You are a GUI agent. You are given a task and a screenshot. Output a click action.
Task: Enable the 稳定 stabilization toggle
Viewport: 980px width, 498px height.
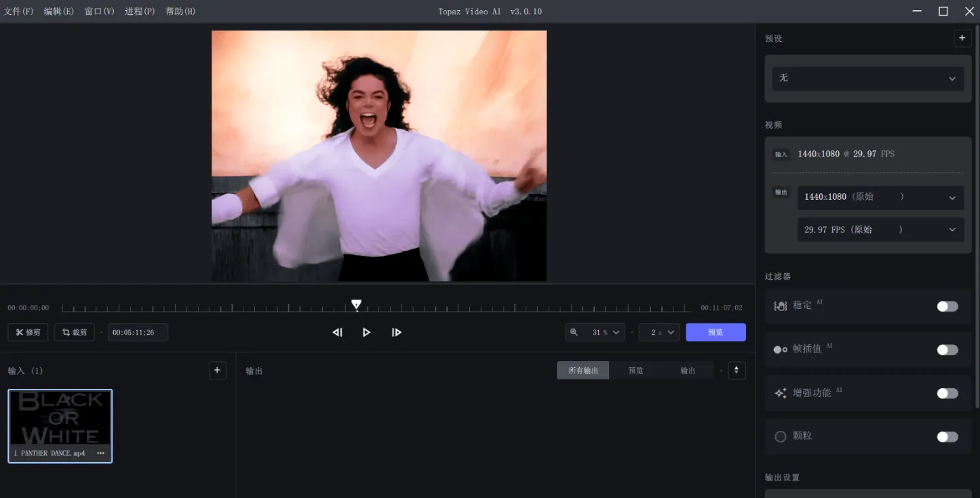pos(947,306)
